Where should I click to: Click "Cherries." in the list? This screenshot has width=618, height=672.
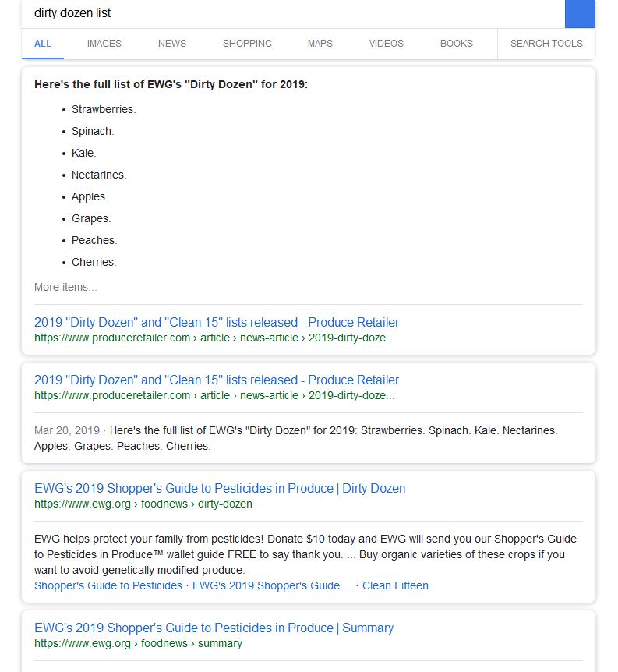tap(94, 263)
